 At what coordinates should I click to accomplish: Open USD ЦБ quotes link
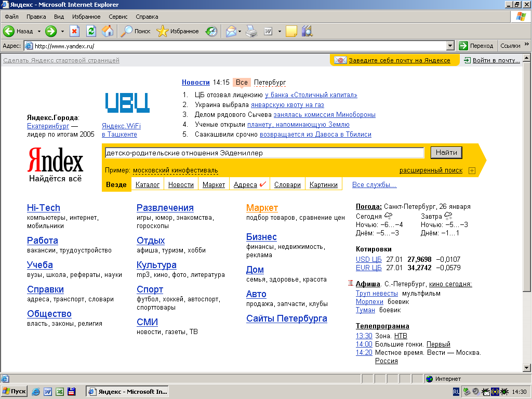(x=368, y=259)
